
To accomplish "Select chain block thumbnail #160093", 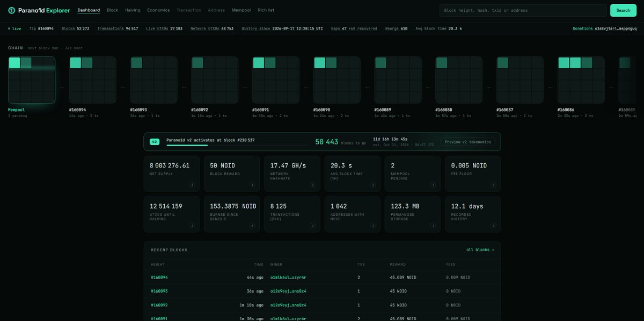I will pos(154,80).
